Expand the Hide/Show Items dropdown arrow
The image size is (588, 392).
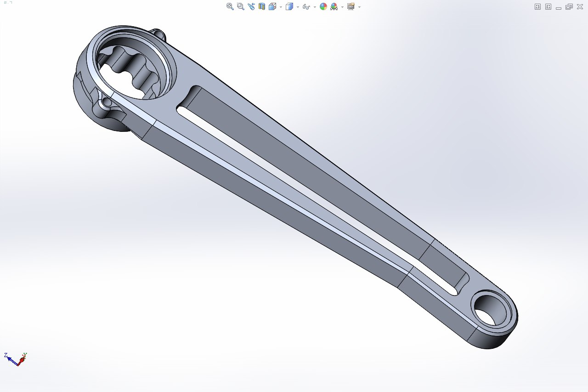point(315,7)
